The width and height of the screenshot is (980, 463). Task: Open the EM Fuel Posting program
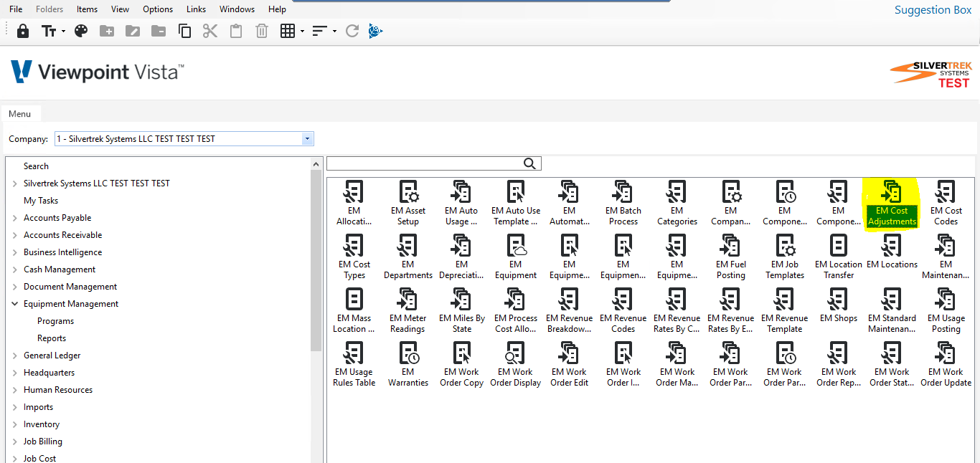point(731,257)
